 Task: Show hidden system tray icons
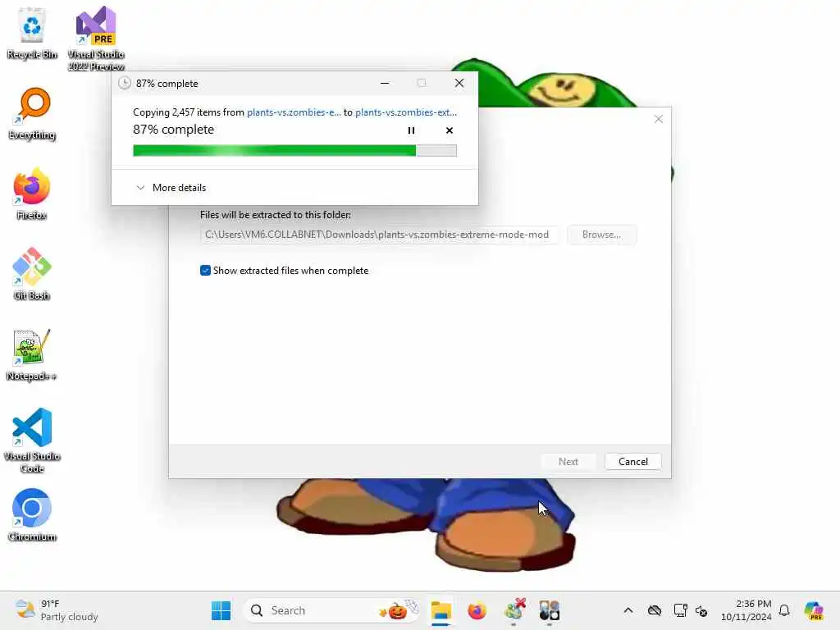[x=628, y=610]
